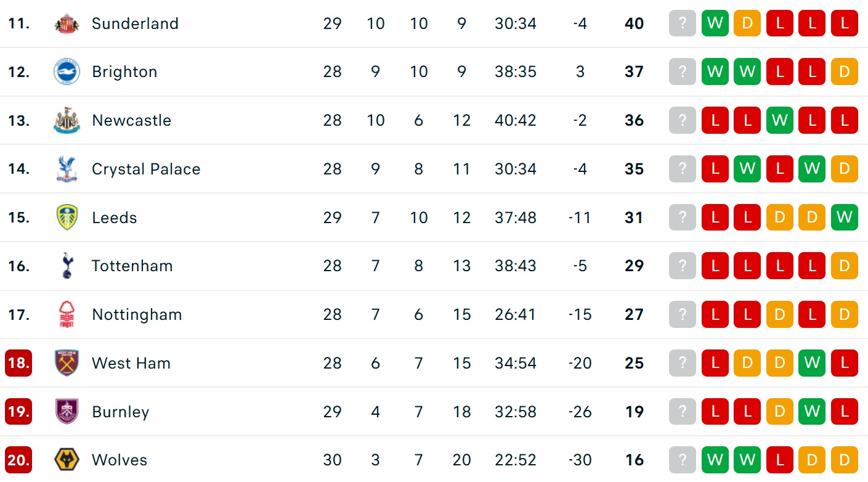Viewport: 868px width, 482px height.
Task: Click the Leeds club crest
Action: tap(67, 218)
